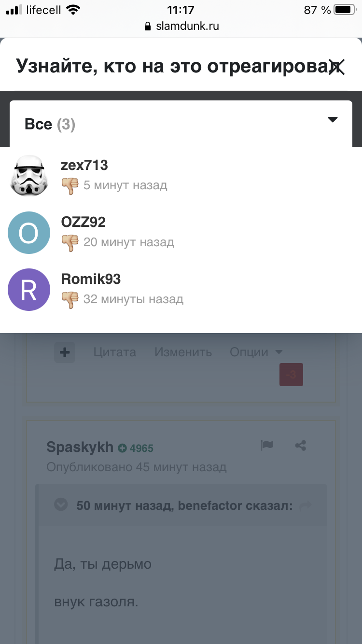Open zex713 username profile link

tap(84, 166)
